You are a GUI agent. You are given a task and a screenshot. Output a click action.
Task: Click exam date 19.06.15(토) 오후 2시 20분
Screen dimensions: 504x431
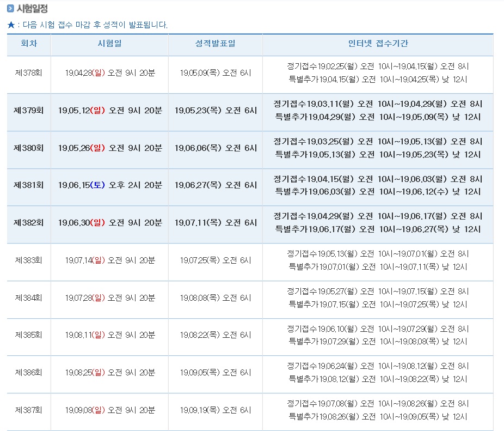(110, 185)
